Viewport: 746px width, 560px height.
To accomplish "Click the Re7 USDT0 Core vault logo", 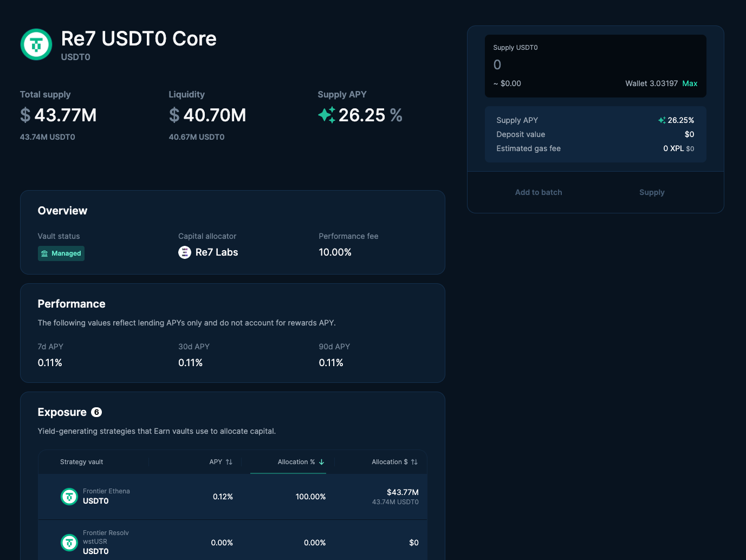I will tap(36, 44).
